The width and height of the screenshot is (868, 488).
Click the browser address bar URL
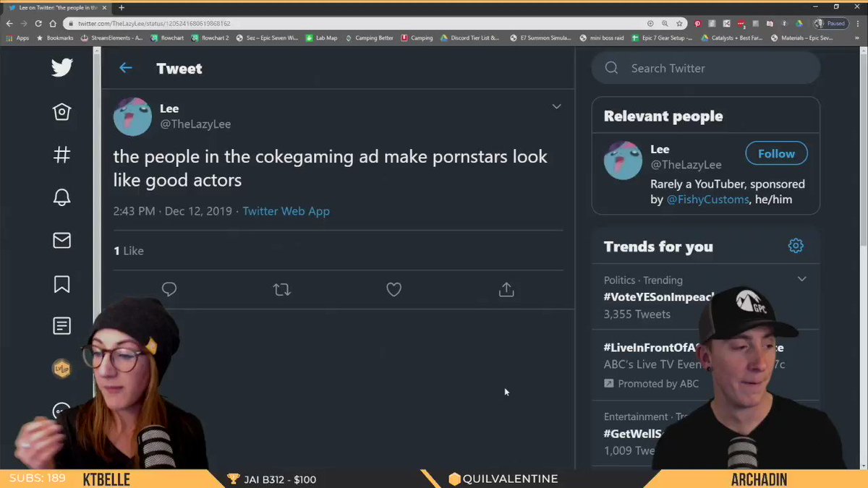[154, 24]
